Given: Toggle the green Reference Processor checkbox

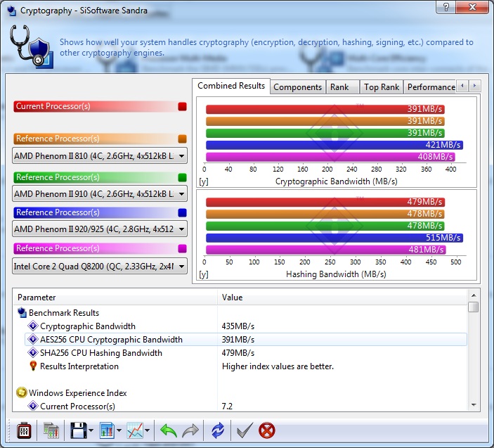Looking at the screenshot, I should (182, 177).
